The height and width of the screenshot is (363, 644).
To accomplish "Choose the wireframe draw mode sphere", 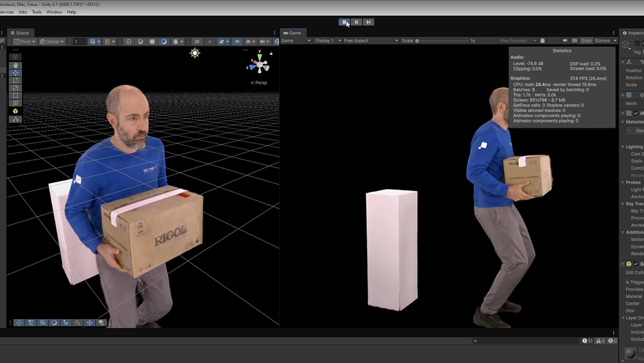I will [129, 41].
